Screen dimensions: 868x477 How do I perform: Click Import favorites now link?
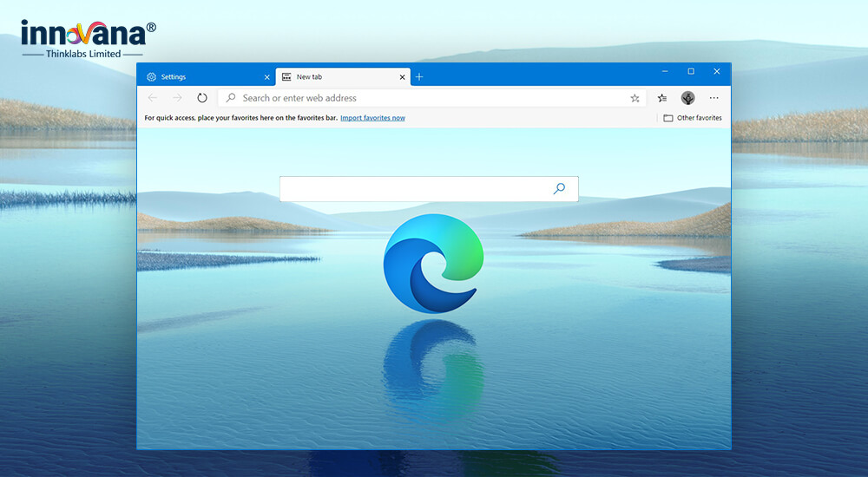(x=372, y=118)
